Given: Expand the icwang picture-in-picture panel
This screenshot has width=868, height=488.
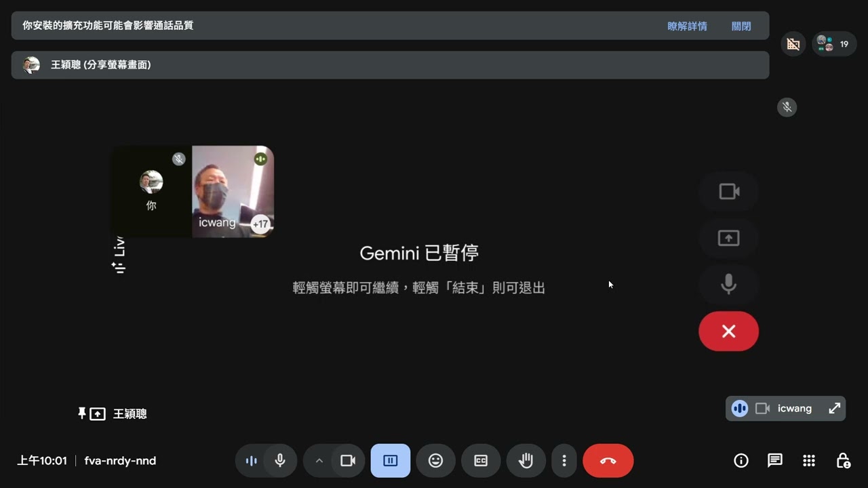Looking at the screenshot, I should point(834,409).
